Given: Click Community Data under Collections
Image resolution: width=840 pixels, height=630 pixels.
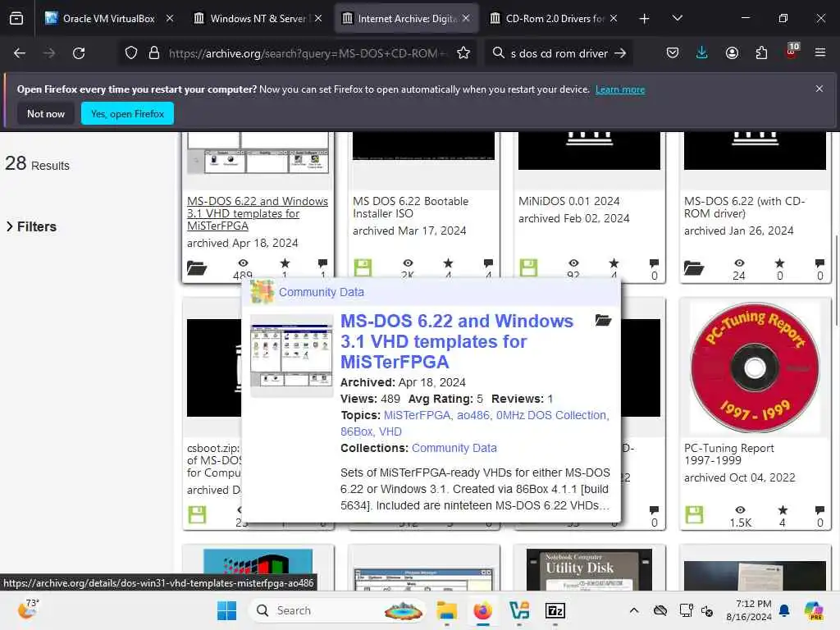Looking at the screenshot, I should pyautogui.click(x=454, y=448).
